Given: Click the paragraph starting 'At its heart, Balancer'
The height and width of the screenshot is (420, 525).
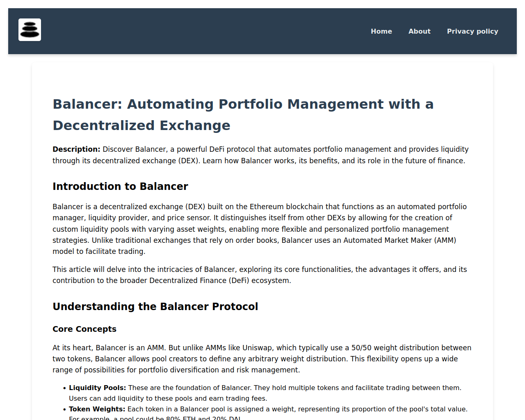Looking at the screenshot, I should click(262, 359).
